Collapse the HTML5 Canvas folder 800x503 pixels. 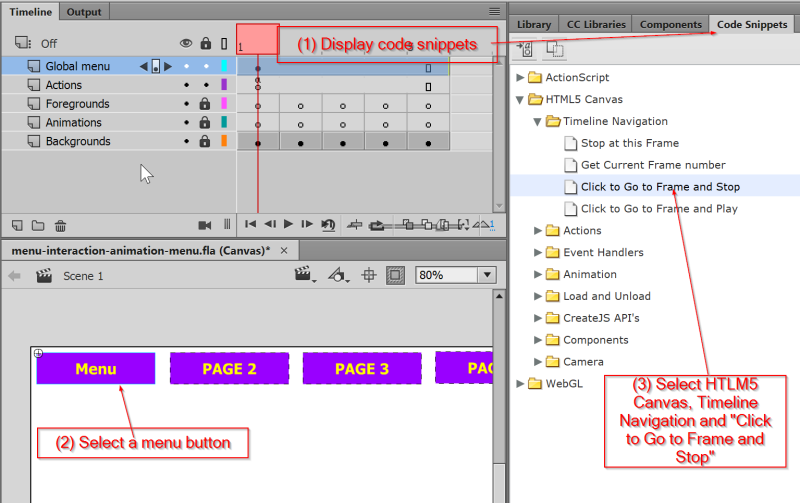click(x=520, y=99)
